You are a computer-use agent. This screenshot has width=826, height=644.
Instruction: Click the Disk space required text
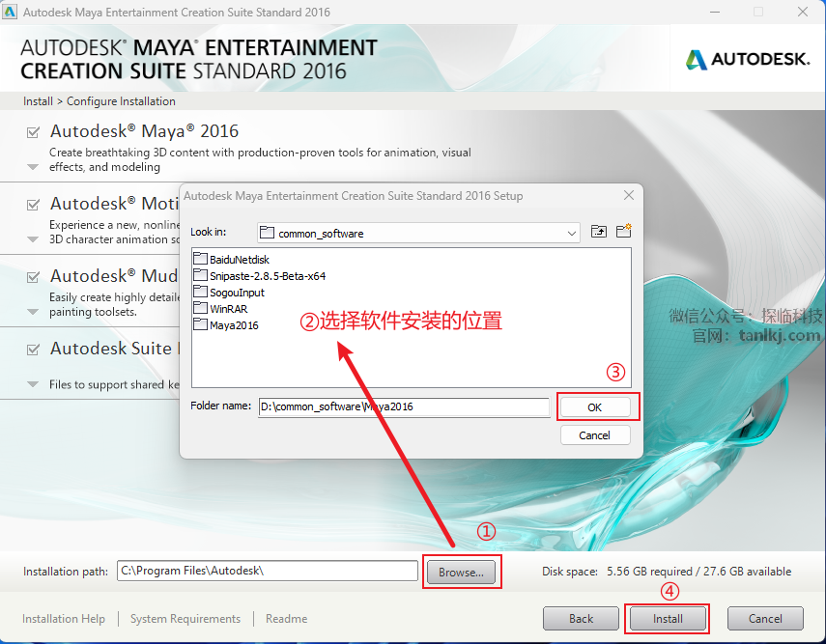point(667,572)
